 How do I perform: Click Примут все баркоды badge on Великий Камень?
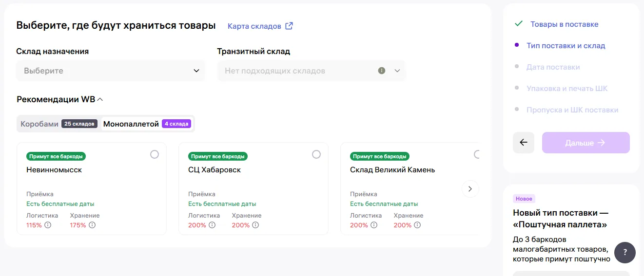pyautogui.click(x=380, y=156)
